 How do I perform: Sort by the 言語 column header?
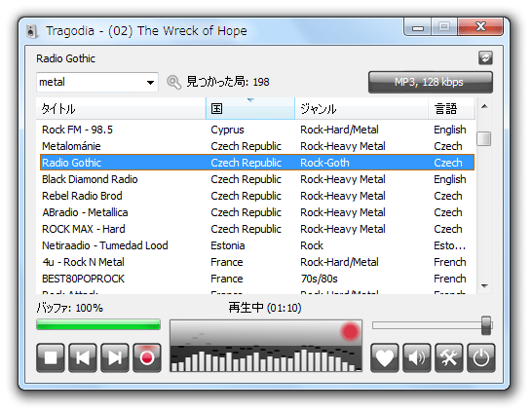tap(451, 108)
